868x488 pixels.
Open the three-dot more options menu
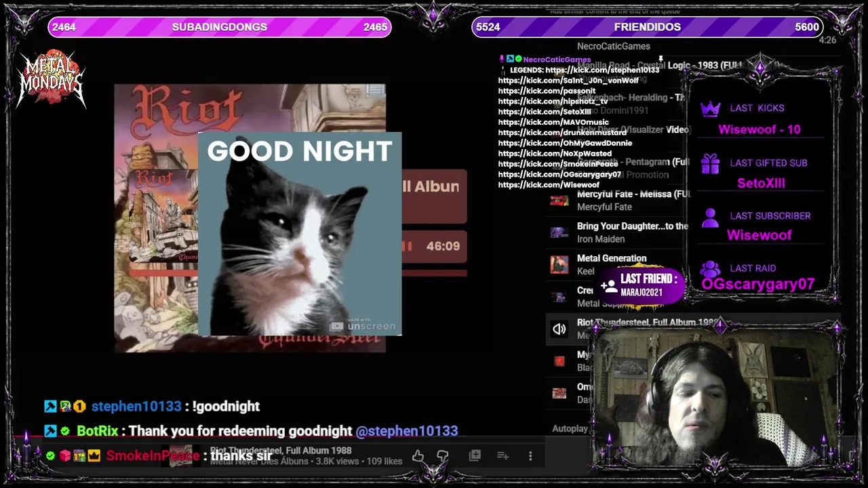tap(530, 456)
